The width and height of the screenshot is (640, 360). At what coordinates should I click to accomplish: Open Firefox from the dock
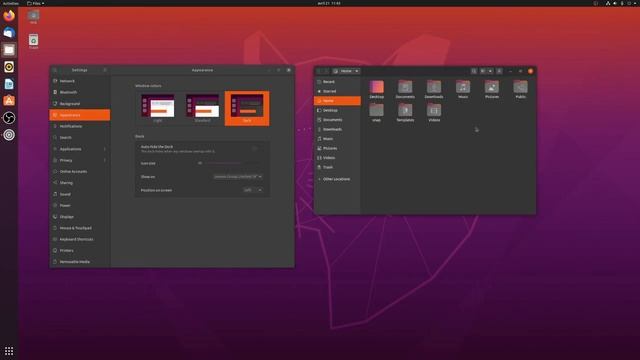[9, 16]
